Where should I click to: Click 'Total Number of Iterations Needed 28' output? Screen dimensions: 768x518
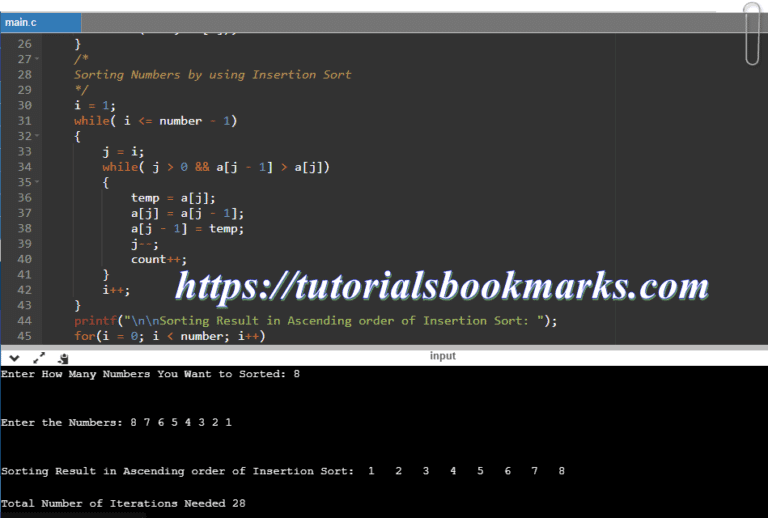point(123,503)
